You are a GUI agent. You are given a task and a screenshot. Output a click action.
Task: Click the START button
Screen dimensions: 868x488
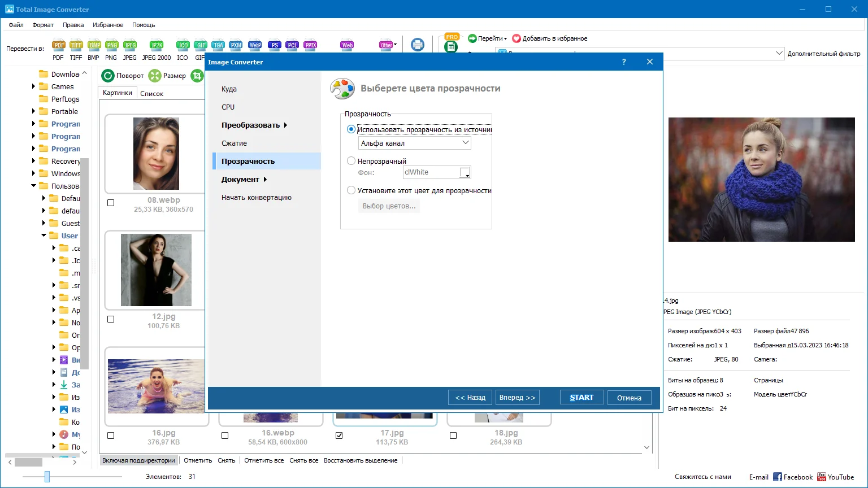tap(582, 398)
